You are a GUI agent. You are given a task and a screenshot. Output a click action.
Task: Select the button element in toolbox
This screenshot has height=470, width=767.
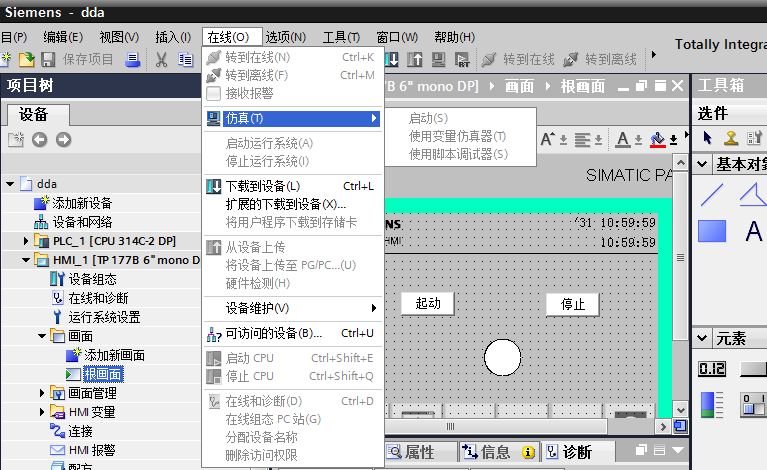tap(753, 369)
